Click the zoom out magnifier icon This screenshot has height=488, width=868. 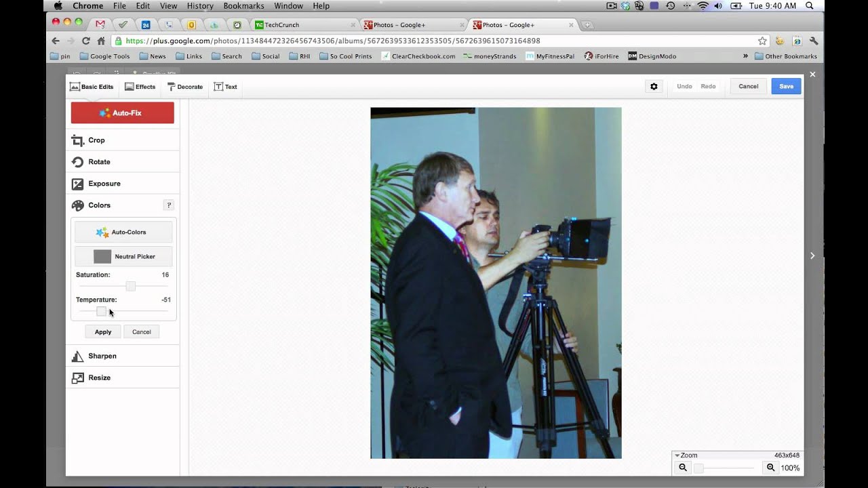tap(683, 468)
